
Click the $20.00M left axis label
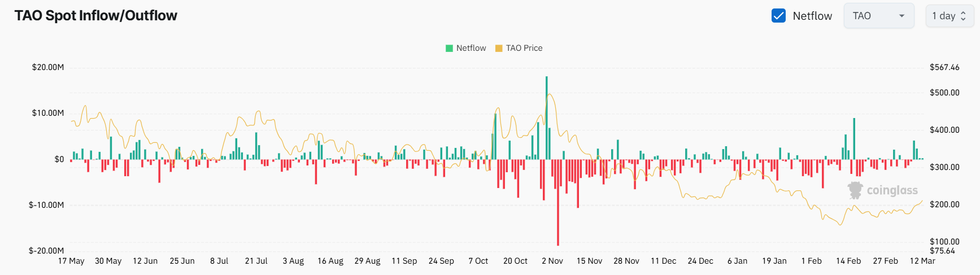[x=48, y=67]
